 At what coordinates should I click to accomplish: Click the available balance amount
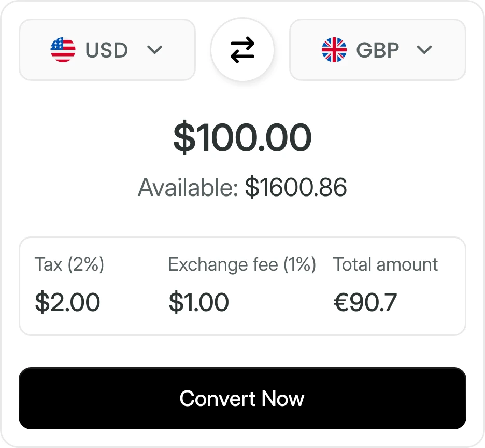242,188
